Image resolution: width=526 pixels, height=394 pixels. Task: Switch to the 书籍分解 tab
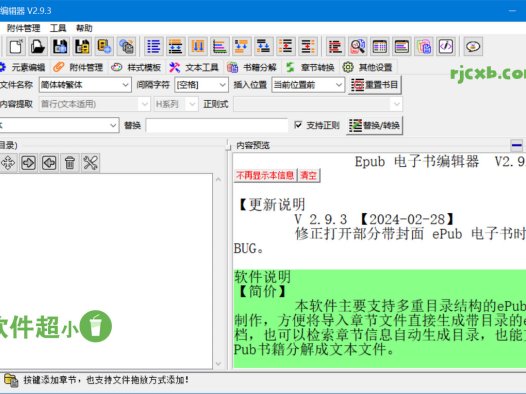coord(252,67)
